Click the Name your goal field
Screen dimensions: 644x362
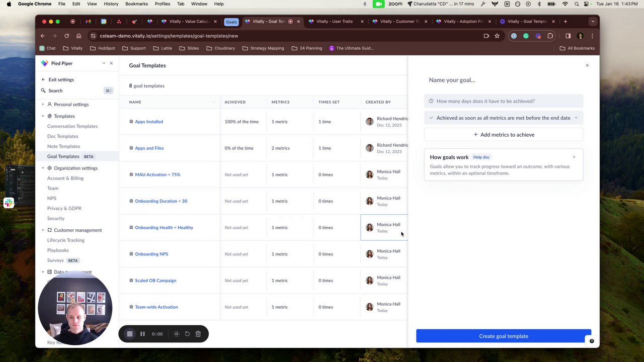(x=504, y=80)
